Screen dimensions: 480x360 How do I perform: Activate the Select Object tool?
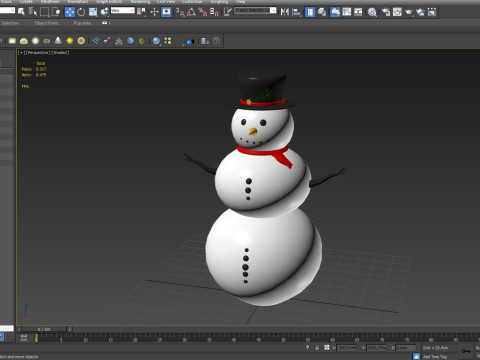coord(21,12)
